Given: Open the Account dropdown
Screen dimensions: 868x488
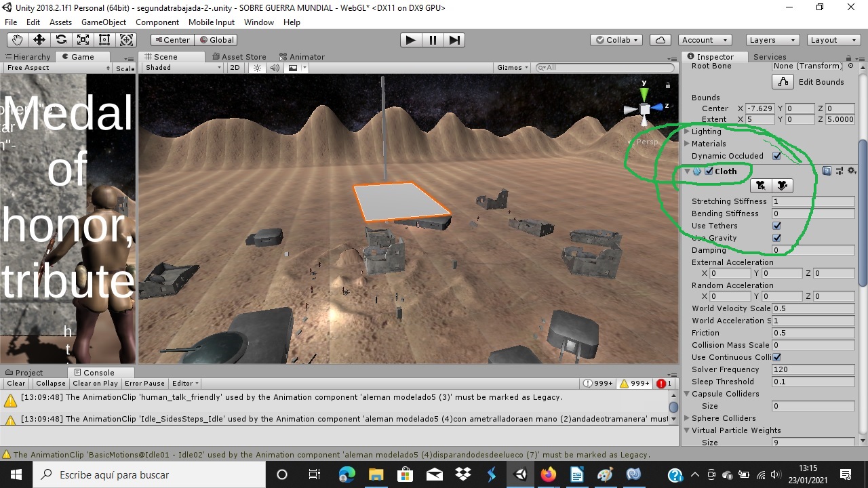Looking at the screenshot, I should click(x=704, y=40).
